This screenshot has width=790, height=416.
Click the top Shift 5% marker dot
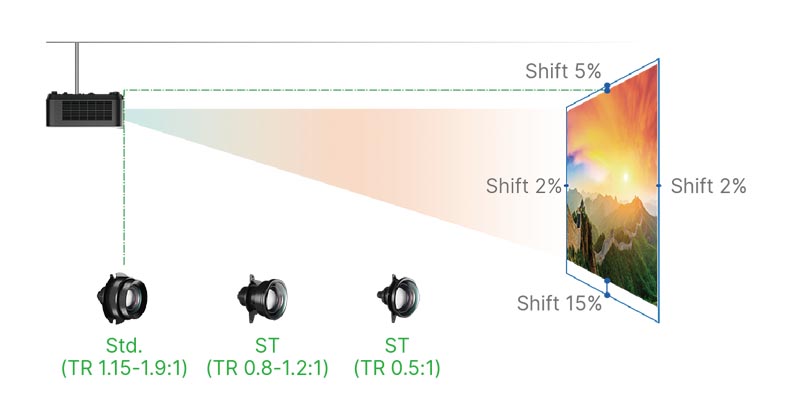[x=607, y=88]
